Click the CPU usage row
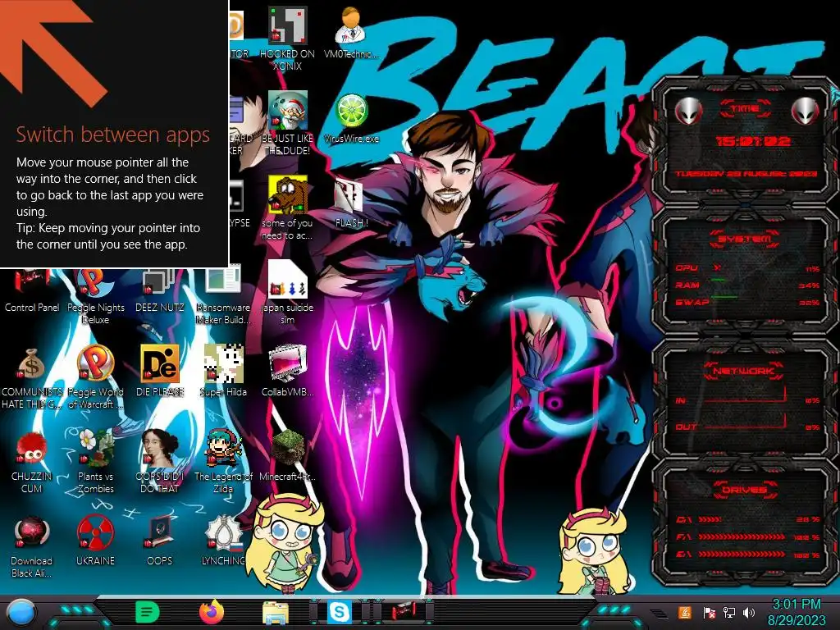Image resolution: width=840 pixels, height=630 pixels. click(747, 268)
